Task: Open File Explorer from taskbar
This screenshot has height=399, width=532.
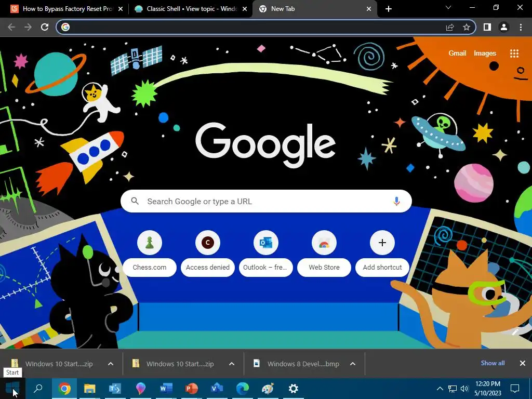Action: (x=89, y=389)
